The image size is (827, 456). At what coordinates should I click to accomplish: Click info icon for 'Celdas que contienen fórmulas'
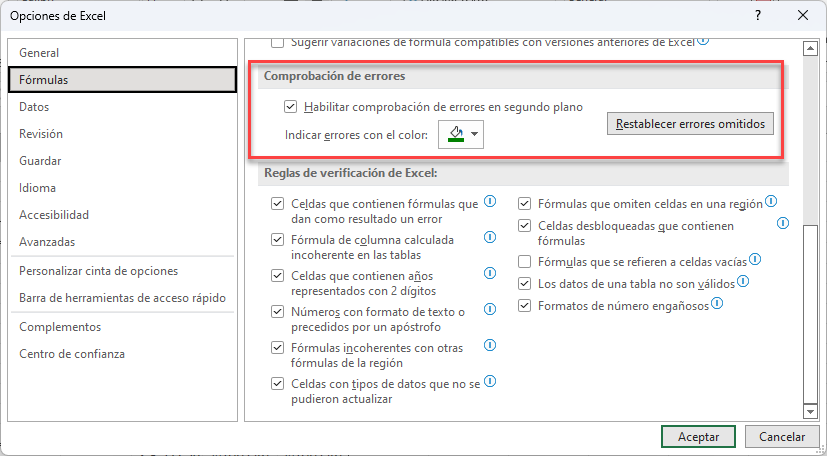(490, 201)
